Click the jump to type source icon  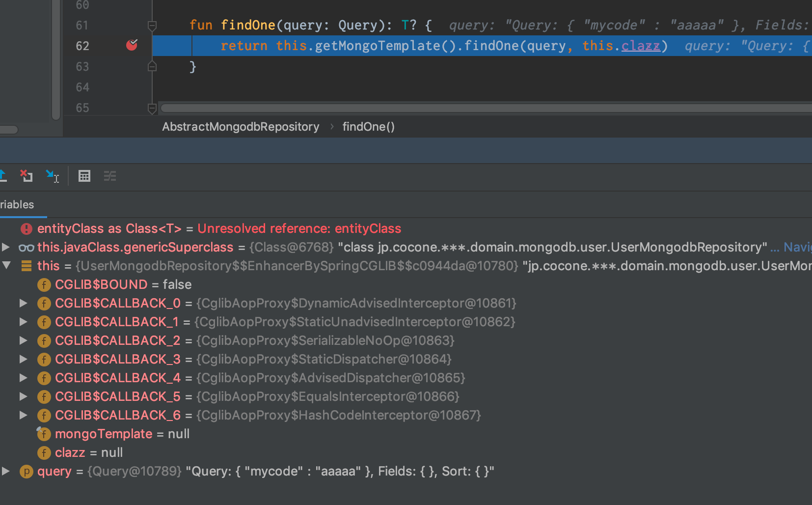pyautogui.click(x=53, y=176)
